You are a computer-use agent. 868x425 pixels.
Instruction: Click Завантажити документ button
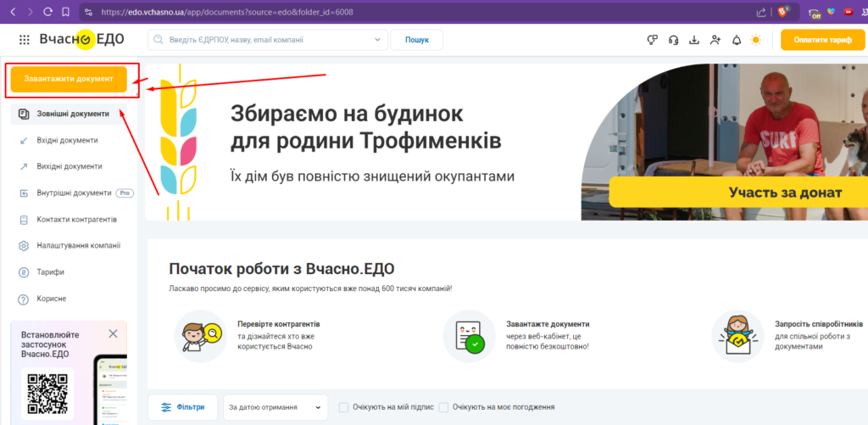tap(69, 79)
